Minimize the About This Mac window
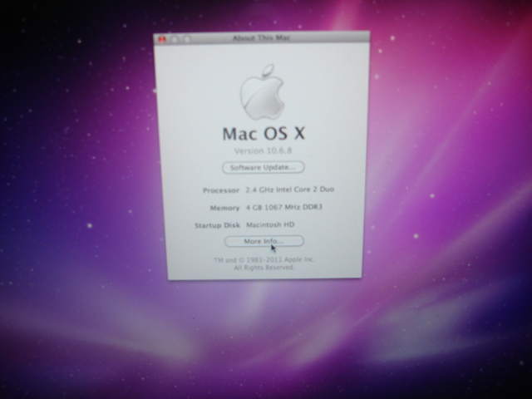The width and height of the screenshot is (532, 399). coord(175,38)
